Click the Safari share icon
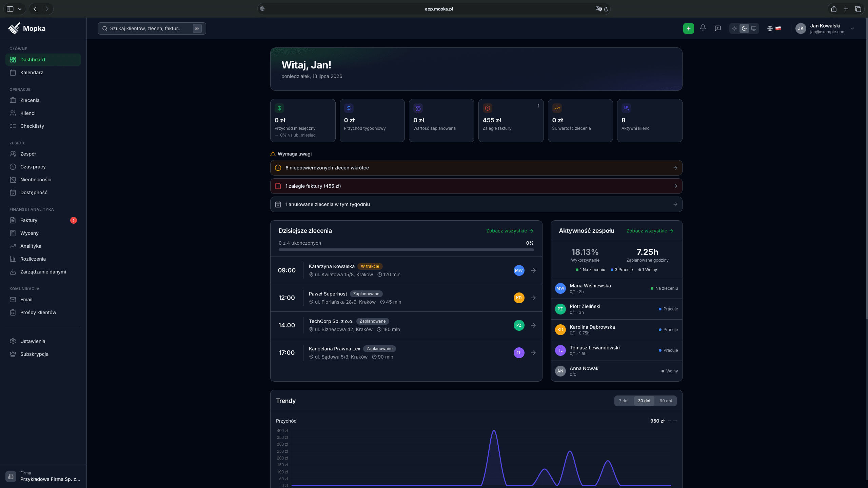 pos(834,9)
